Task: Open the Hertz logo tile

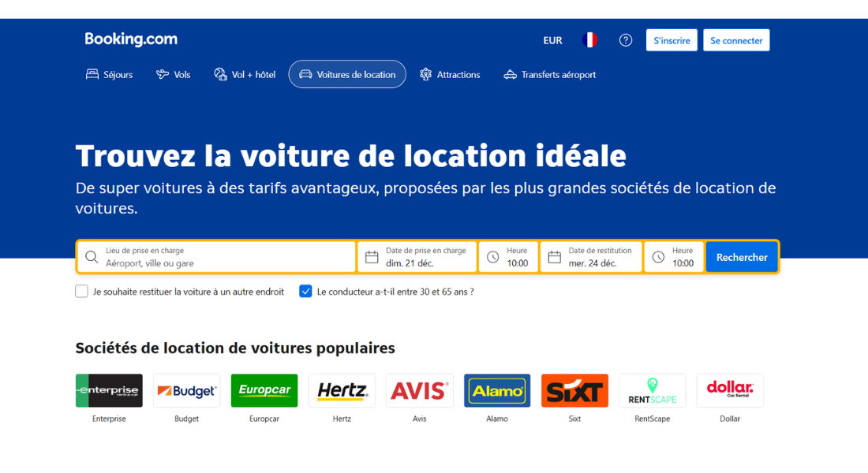Action: point(342,390)
